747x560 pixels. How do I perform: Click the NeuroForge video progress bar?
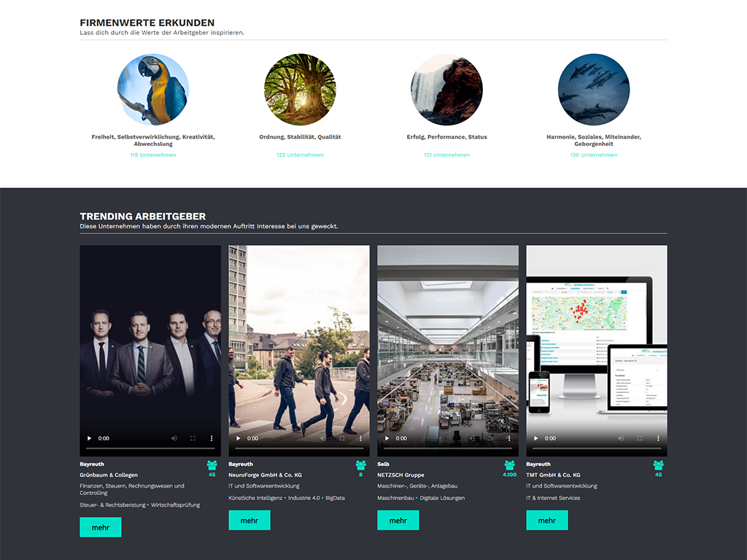click(x=298, y=448)
